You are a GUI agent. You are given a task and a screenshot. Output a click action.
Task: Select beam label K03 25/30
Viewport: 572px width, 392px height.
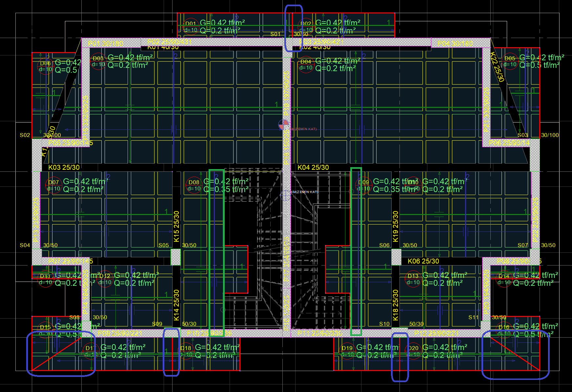(64, 167)
